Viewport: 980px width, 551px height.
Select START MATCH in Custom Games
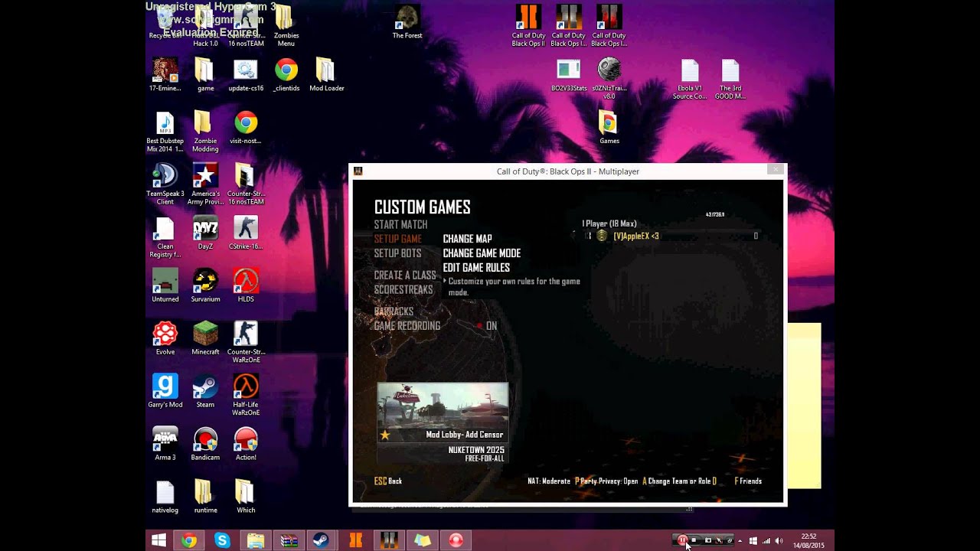[x=400, y=224]
